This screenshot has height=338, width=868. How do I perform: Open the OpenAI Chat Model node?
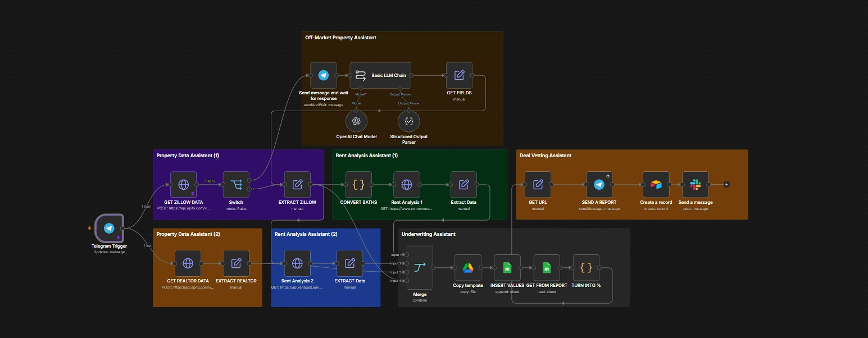coord(356,121)
